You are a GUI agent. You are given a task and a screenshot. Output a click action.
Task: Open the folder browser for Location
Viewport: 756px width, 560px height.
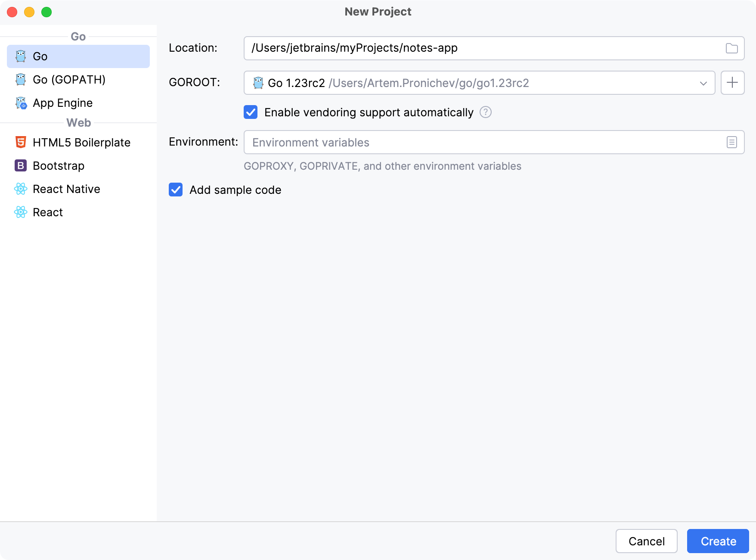pyautogui.click(x=732, y=48)
